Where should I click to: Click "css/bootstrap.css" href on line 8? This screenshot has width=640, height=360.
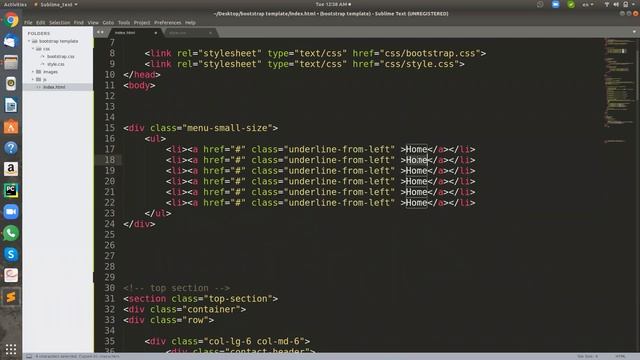(430, 53)
